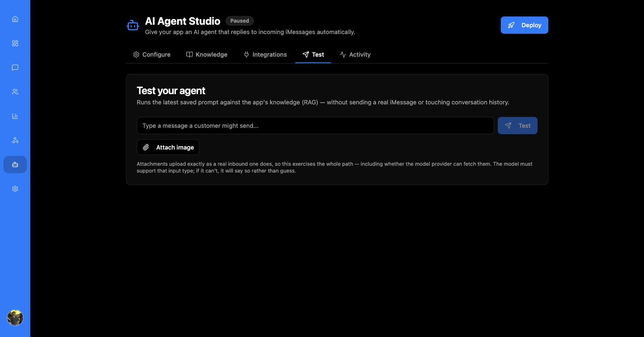The height and width of the screenshot is (337, 644).
Task: Switch to the Integrations tab
Action: pos(265,55)
